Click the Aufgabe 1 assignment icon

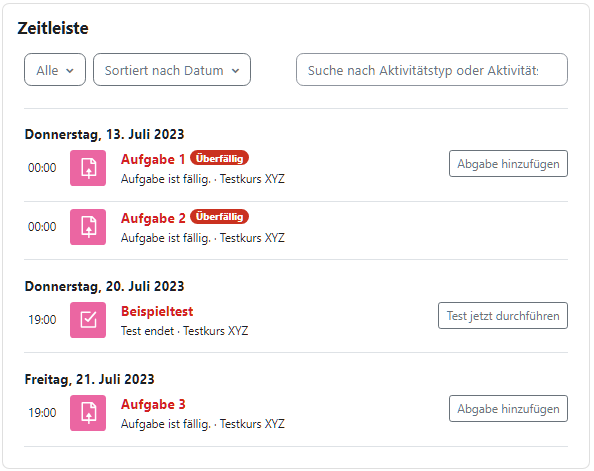tap(88, 168)
